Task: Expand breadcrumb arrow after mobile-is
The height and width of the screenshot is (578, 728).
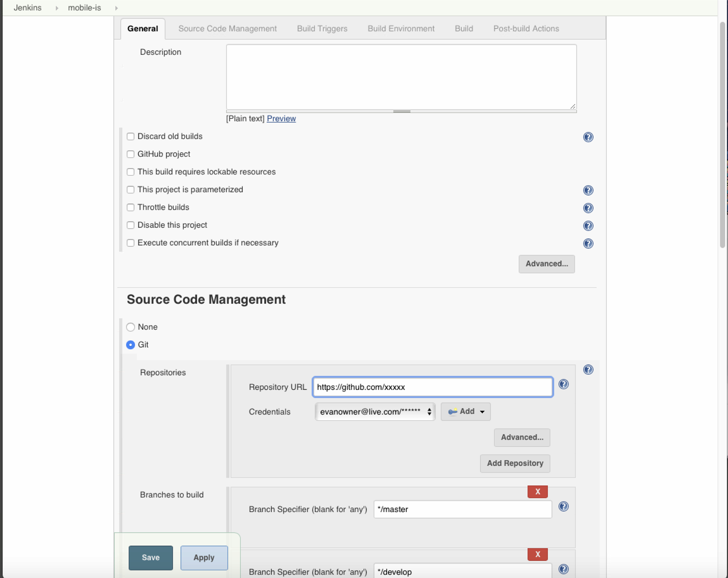Action: pos(116,8)
